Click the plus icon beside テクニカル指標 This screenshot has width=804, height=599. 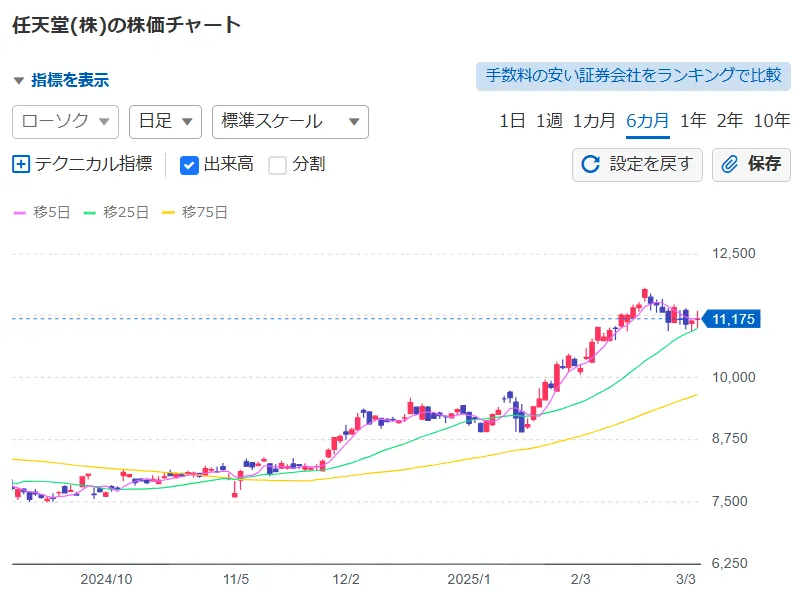pos(21,165)
